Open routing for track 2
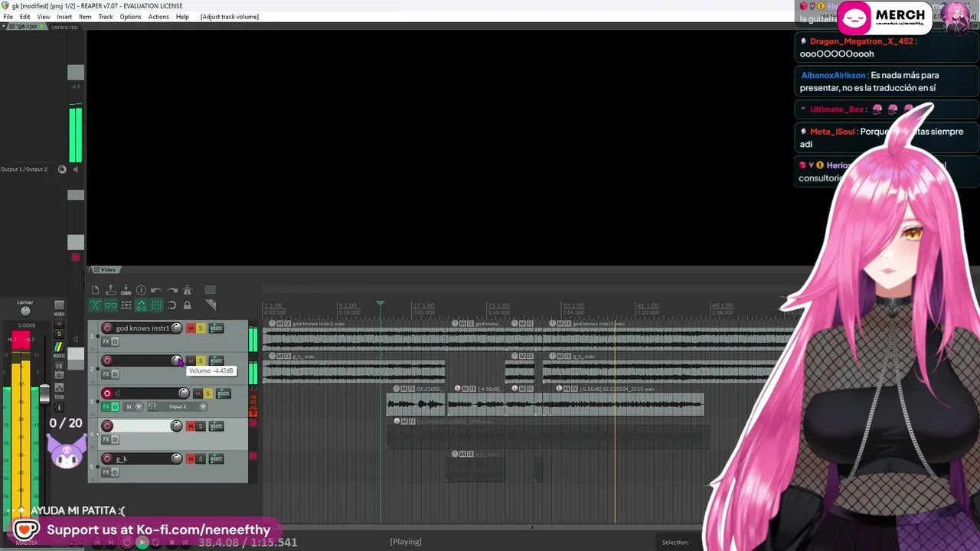Image resolution: width=980 pixels, height=551 pixels. pyautogui.click(x=217, y=360)
